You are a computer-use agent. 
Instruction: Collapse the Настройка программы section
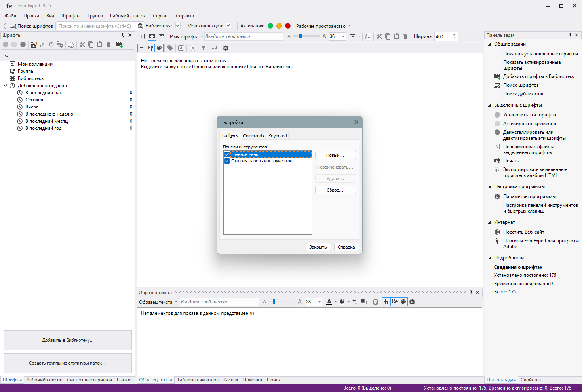coord(490,187)
